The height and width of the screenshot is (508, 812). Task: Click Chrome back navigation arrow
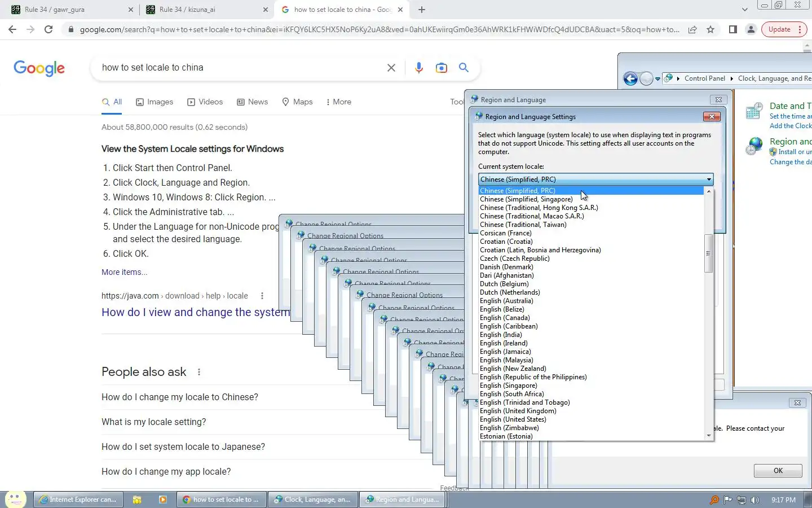pos(12,29)
